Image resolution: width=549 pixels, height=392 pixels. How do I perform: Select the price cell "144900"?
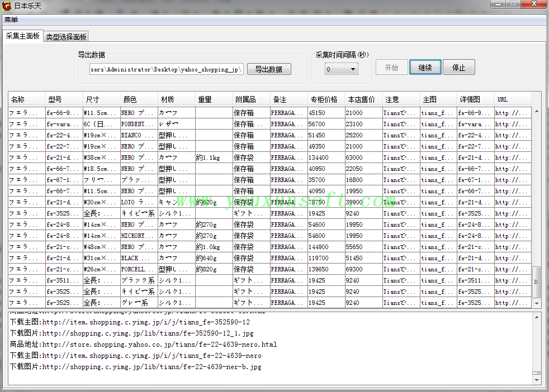[326, 247]
